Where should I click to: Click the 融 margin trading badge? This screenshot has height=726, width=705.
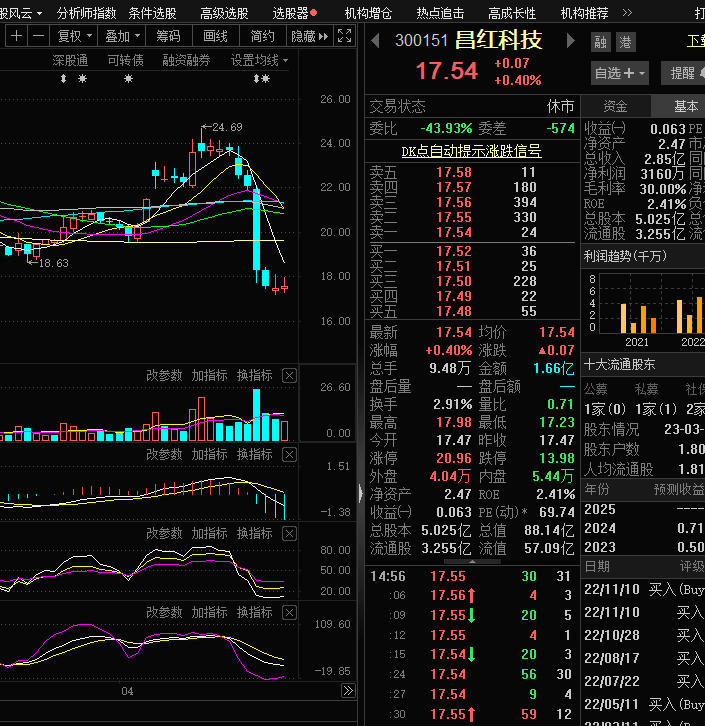(x=600, y=43)
